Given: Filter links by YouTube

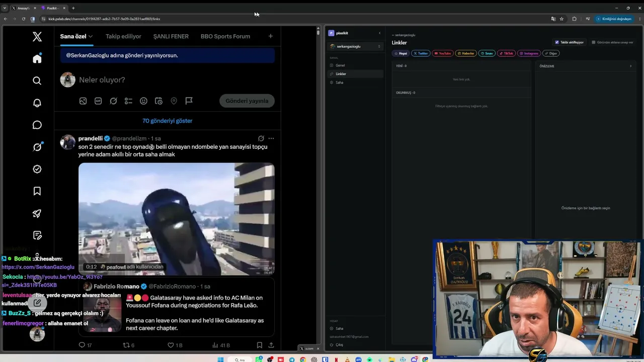Looking at the screenshot, I should [443, 53].
